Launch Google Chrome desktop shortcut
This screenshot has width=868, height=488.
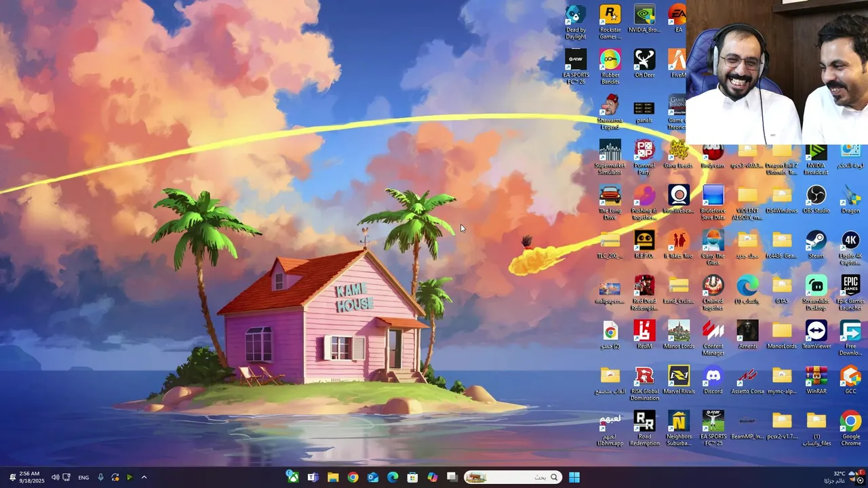point(850,428)
